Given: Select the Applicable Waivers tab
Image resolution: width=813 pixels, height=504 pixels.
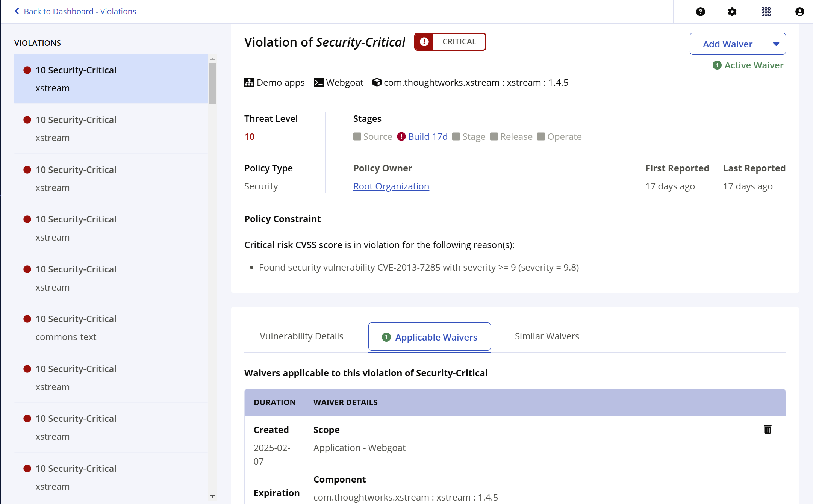Looking at the screenshot, I should 429,337.
